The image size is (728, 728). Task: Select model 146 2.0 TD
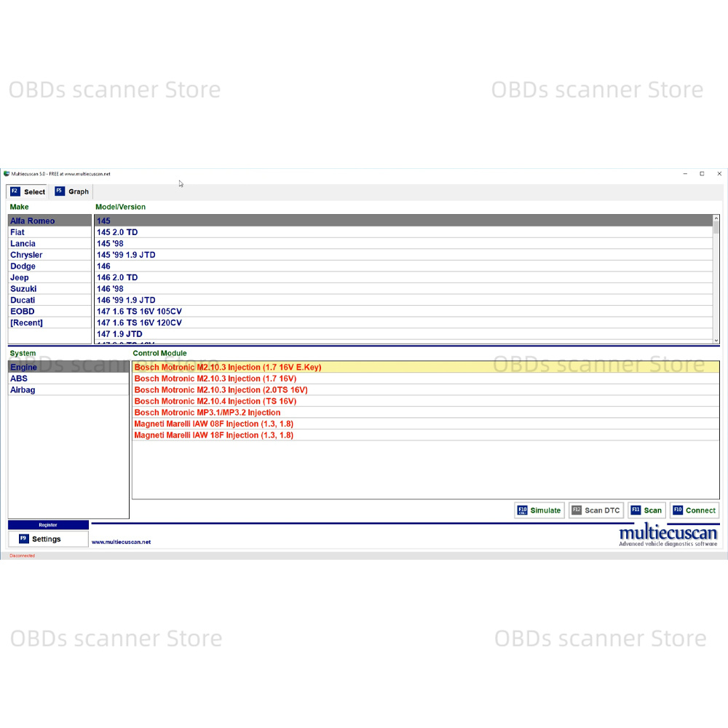[x=403, y=277]
